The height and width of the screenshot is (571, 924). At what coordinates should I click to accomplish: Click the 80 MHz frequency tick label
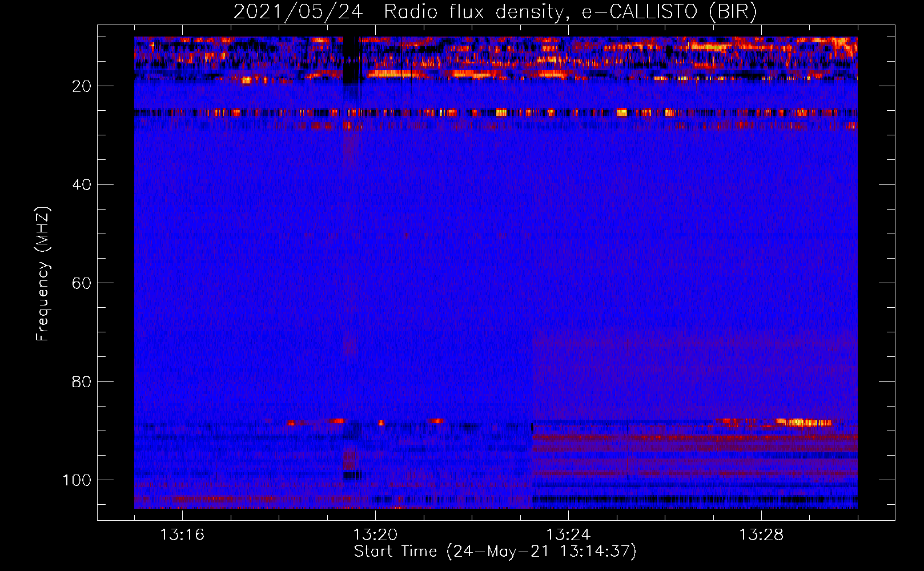(x=82, y=381)
